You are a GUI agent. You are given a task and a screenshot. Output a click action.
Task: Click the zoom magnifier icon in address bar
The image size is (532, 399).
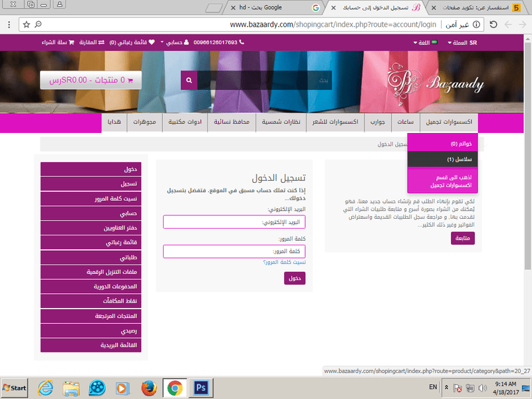click(39, 25)
